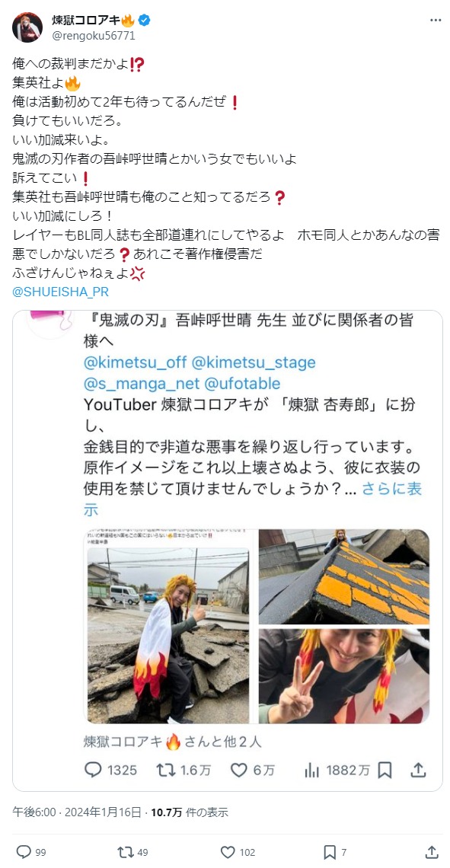Open the @SHUEISHA_PR mention link
This screenshot has width=450, height=868.
pos(60,292)
